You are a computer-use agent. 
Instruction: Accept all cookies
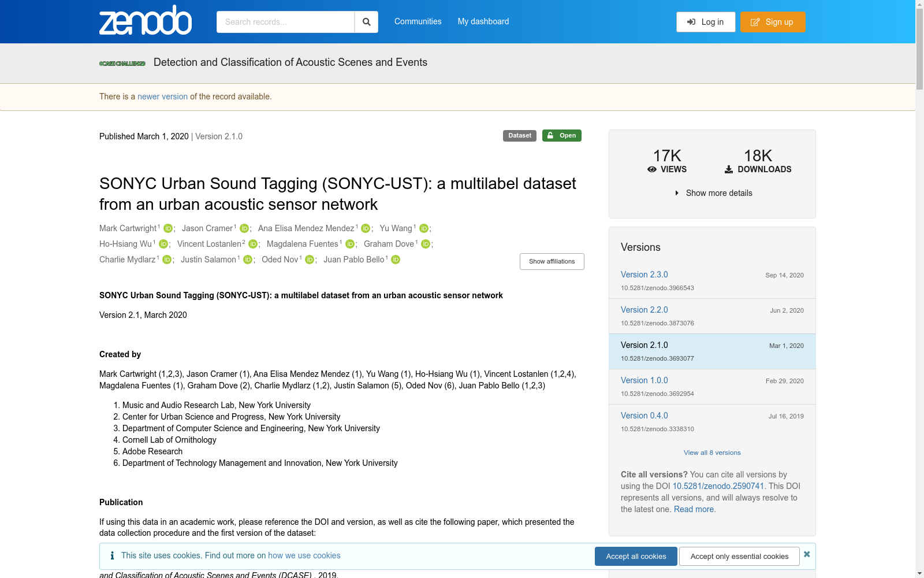pyautogui.click(x=636, y=556)
